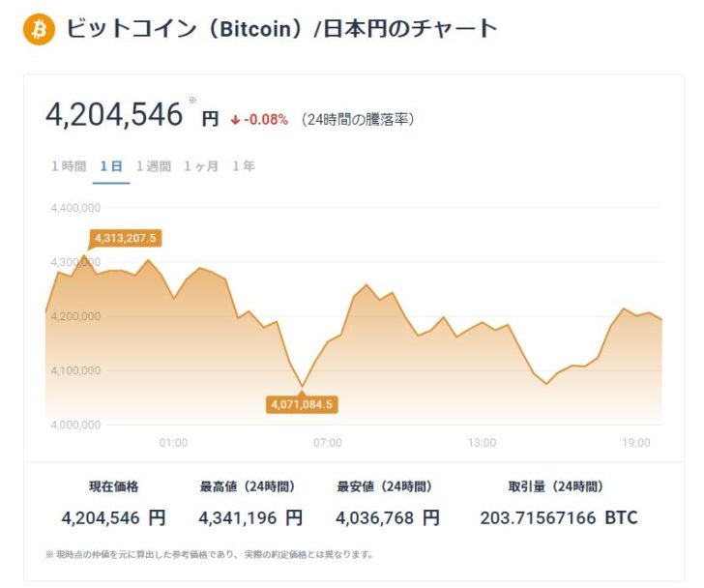
Task: Click the 13:00 time axis label
Action: [482, 442]
